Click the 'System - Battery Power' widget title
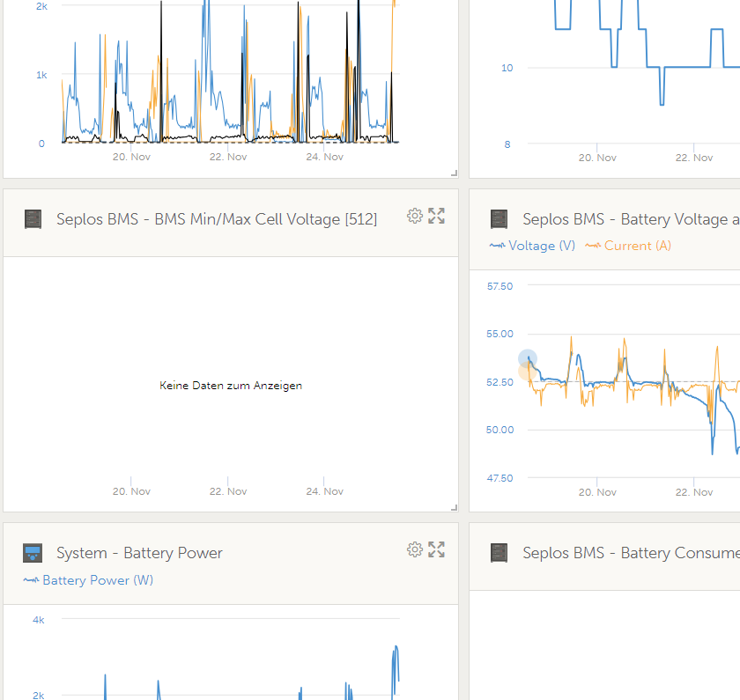 coord(139,553)
